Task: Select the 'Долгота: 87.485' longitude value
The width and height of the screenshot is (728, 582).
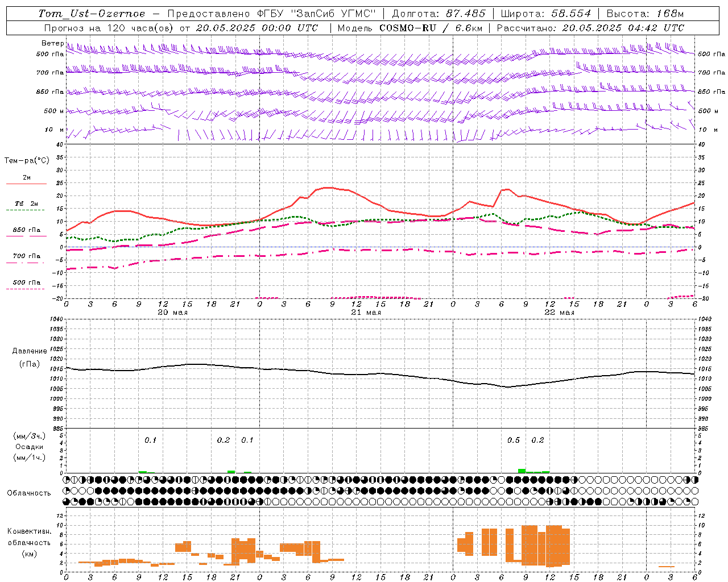Action: point(439,14)
